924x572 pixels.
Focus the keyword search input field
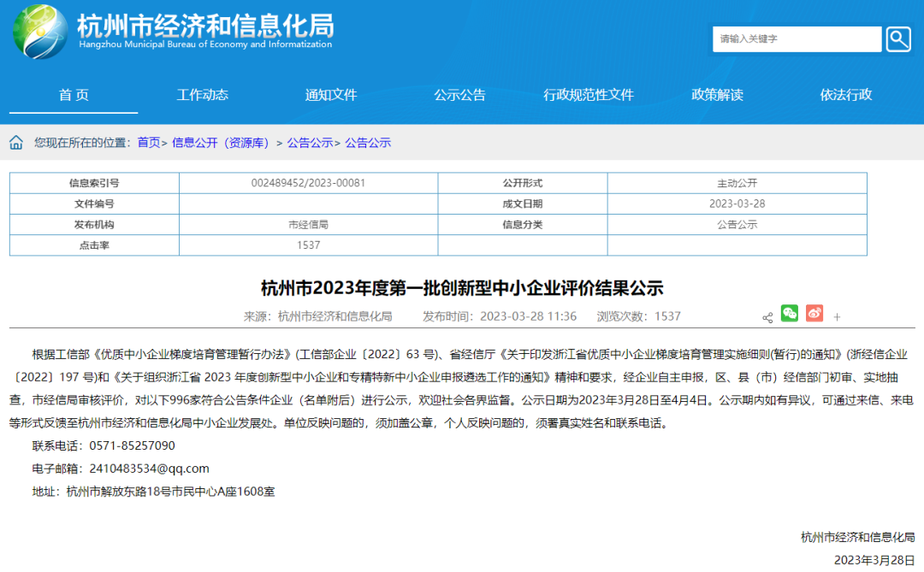click(x=796, y=38)
